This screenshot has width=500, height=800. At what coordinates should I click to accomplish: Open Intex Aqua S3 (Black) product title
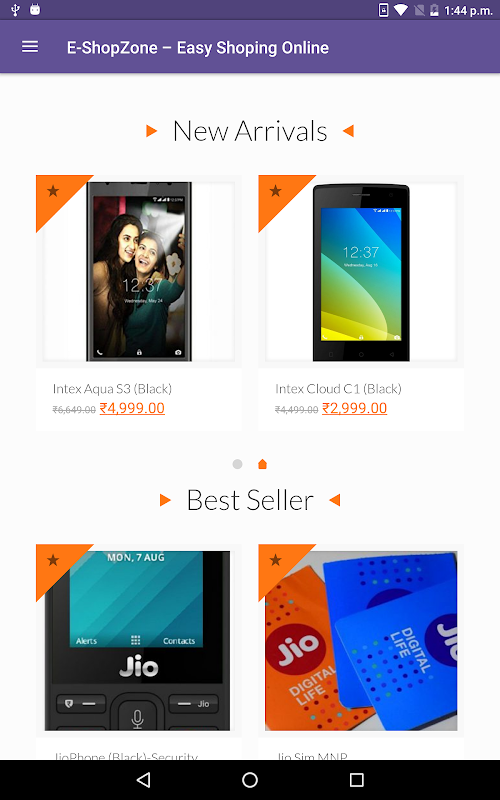[x=112, y=389]
